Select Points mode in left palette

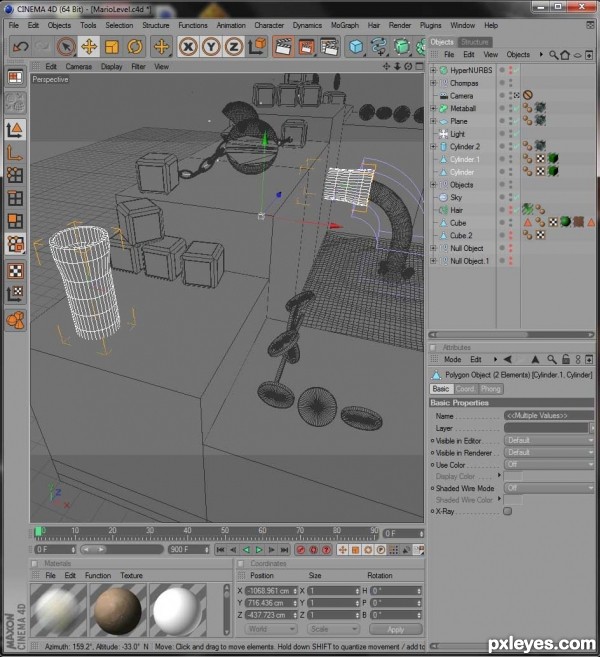[x=16, y=175]
